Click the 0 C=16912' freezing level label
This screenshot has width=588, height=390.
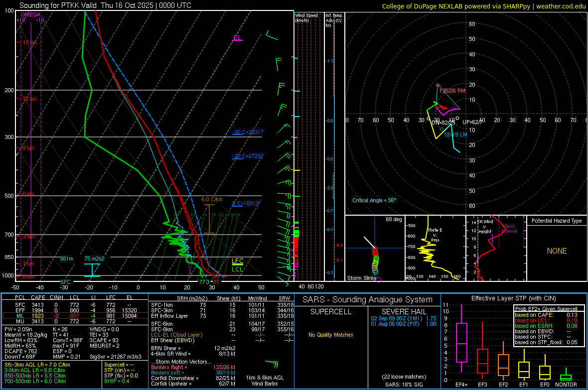pos(246,203)
